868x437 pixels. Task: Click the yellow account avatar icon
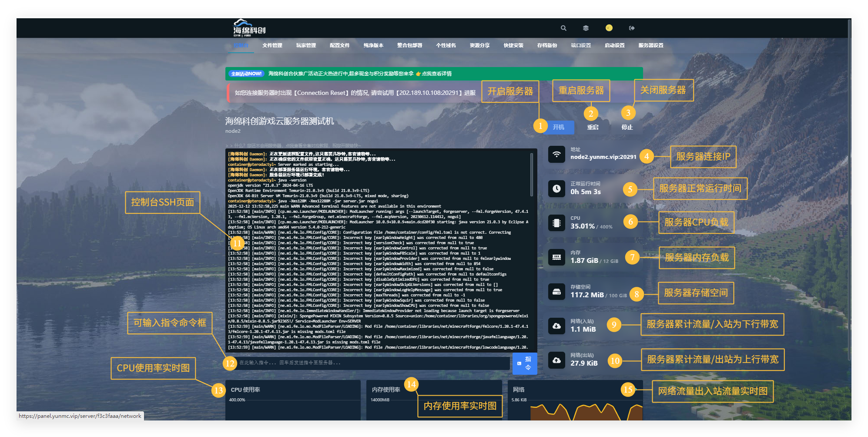(x=609, y=28)
